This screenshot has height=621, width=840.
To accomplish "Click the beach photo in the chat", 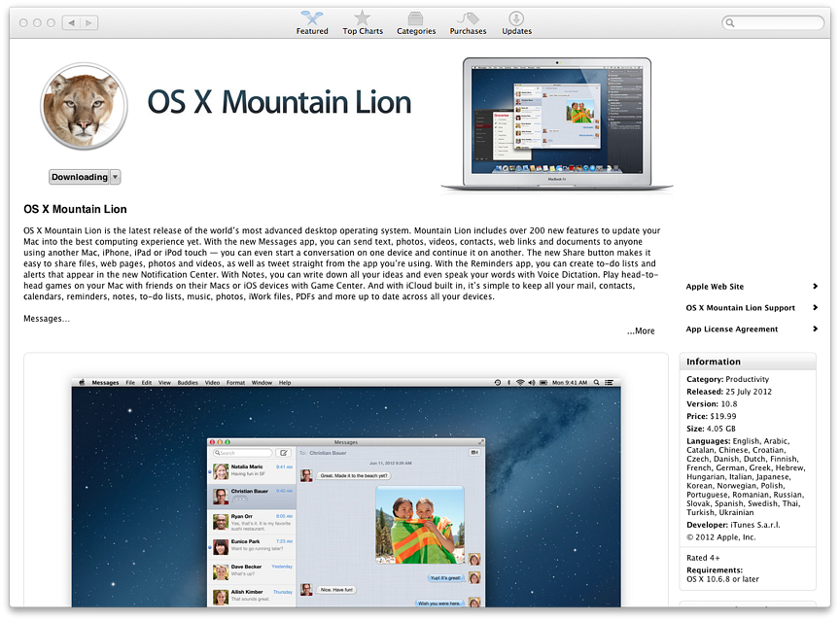I will pyautogui.click(x=420, y=525).
